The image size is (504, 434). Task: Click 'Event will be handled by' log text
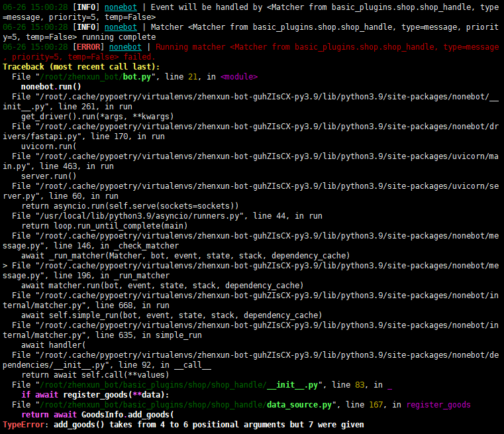207,7
